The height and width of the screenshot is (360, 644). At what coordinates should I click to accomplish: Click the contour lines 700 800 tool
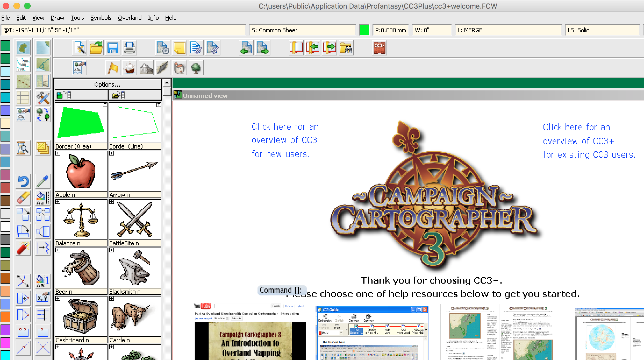click(x=23, y=65)
